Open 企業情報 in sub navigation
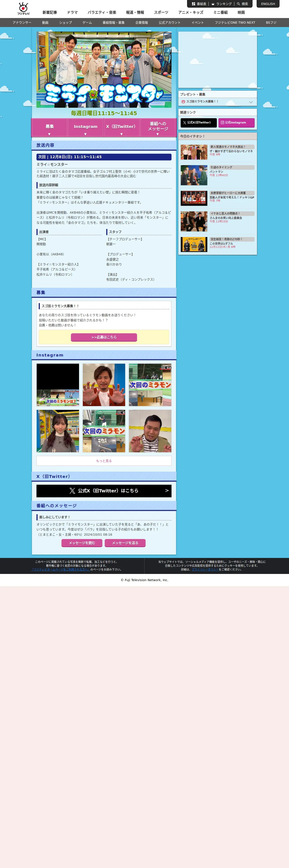289x868 pixels. 142,23
